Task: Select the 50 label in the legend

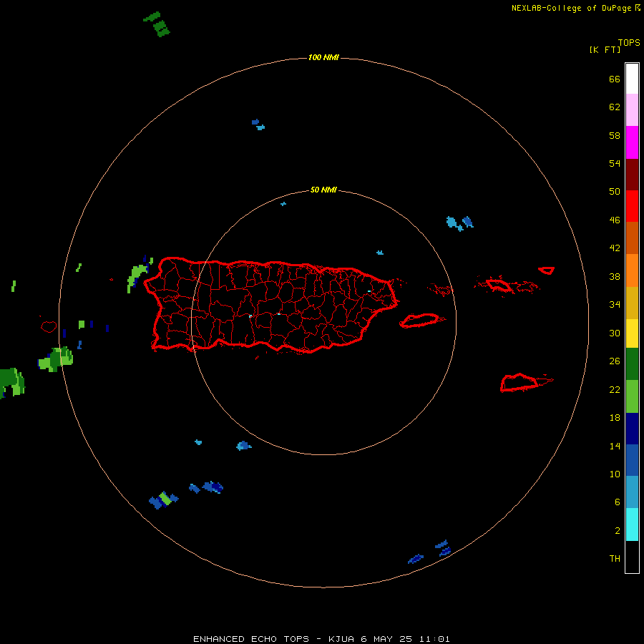Action: (615, 191)
